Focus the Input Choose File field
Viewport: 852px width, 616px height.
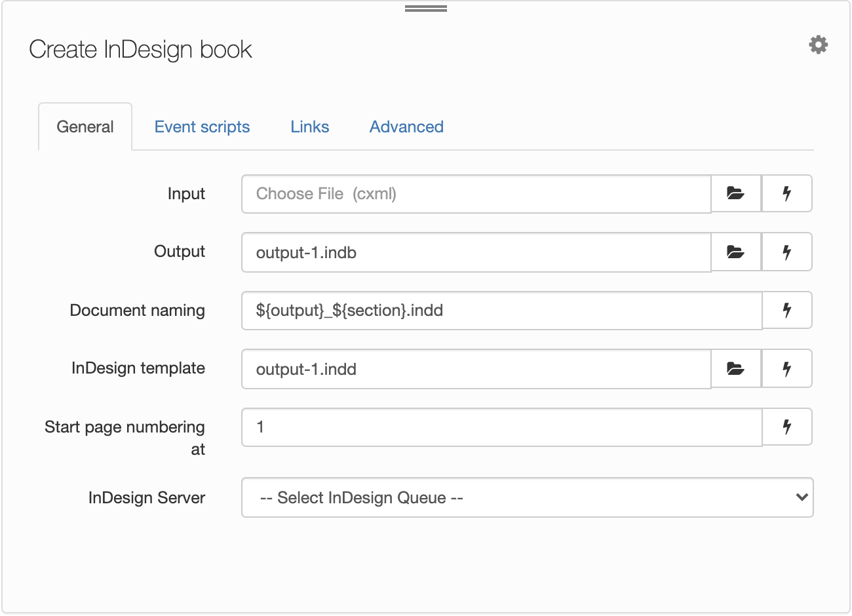point(476,194)
